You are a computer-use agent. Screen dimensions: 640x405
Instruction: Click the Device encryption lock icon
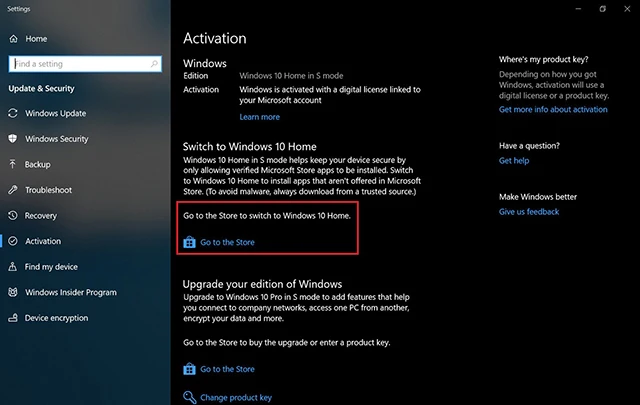point(13,318)
